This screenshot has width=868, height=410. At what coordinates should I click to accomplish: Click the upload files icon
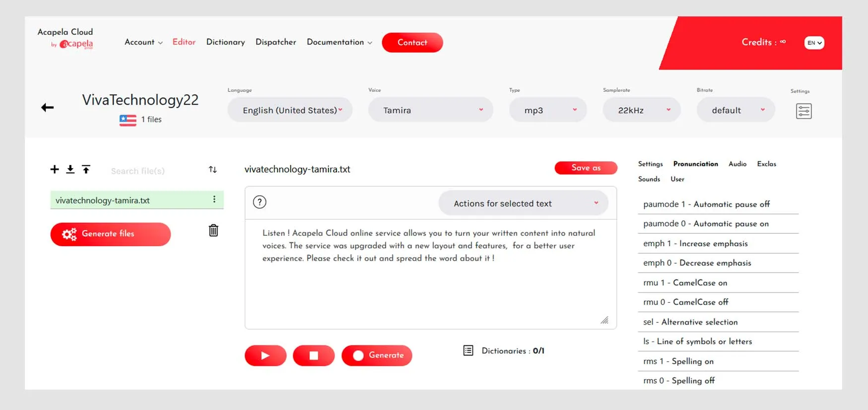coord(86,169)
